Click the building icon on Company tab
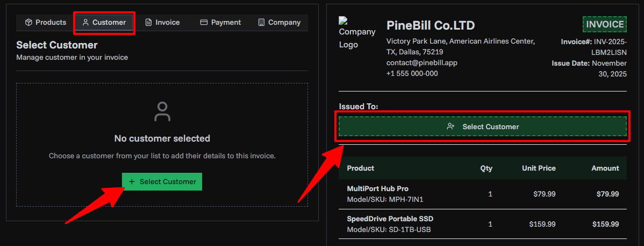This screenshot has height=246, width=644. pyautogui.click(x=261, y=23)
